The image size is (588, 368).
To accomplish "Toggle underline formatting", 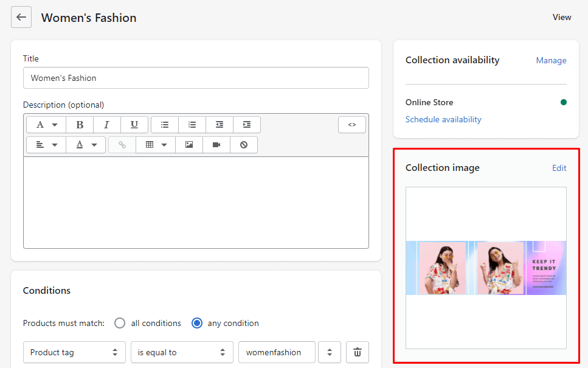I will click(134, 125).
